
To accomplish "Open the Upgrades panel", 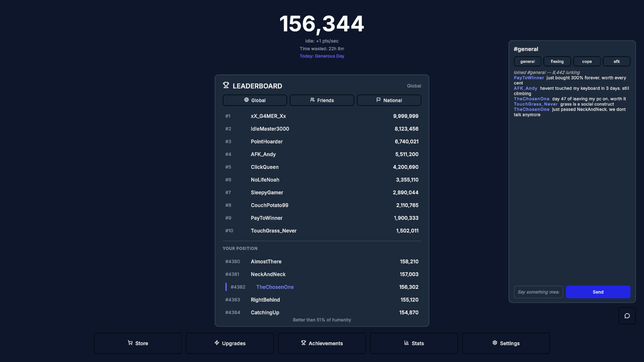I will pos(230,343).
